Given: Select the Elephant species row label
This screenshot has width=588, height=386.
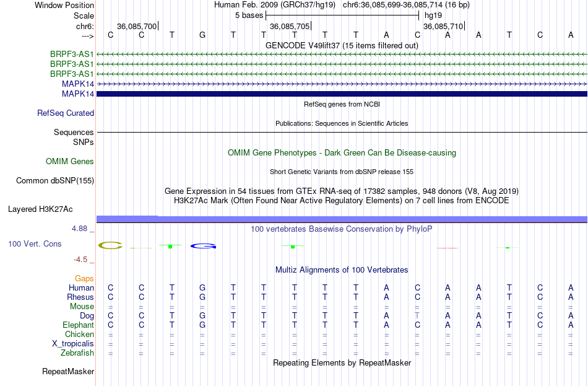Looking at the screenshot, I should click(x=79, y=325).
